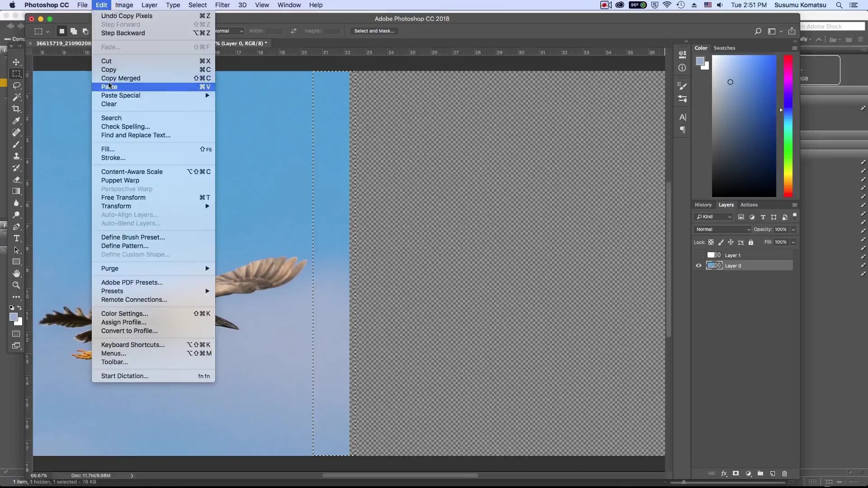Click the hue slider strip
The height and width of the screenshot is (488, 868).
[x=788, y=126]
